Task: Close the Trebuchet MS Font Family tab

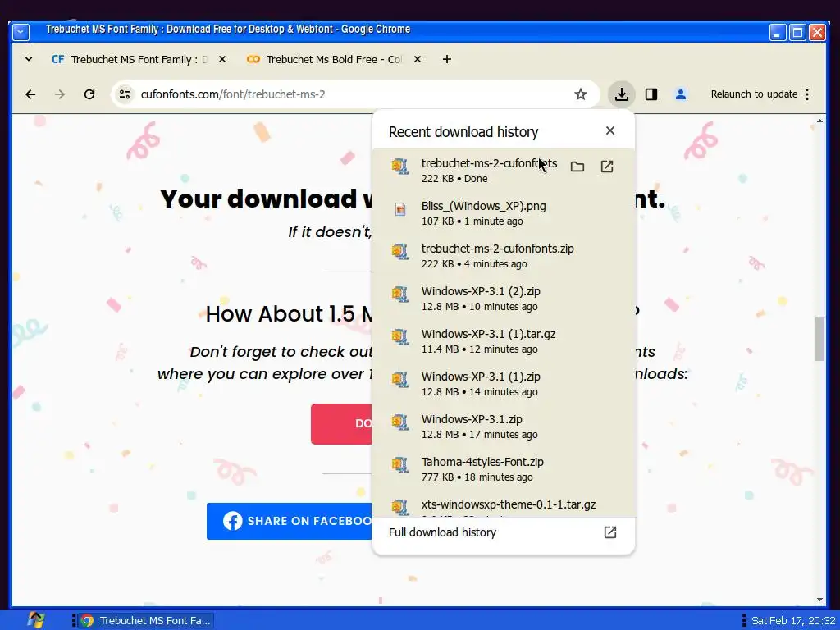Action: tap(221, 59)
